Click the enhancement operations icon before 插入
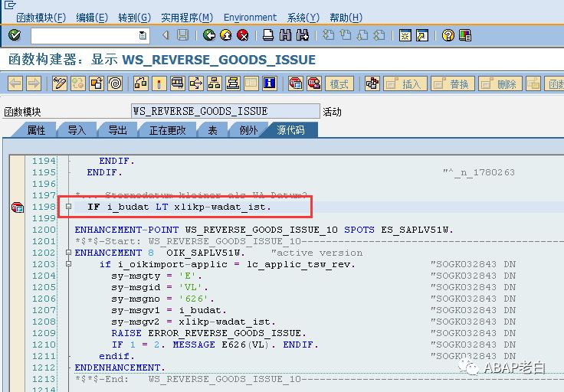 (372, 83)
